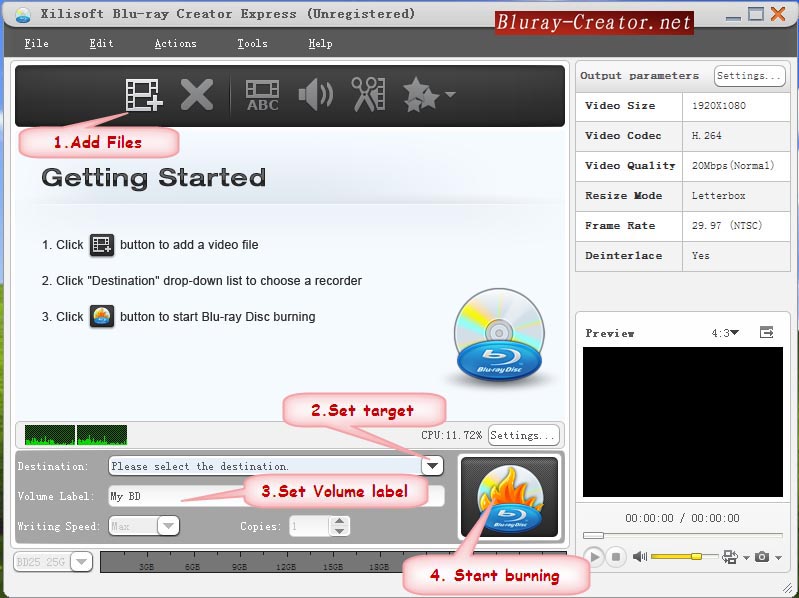Image resolution: width=799 pixels, height=598 pixels.
Task: Click the snapshot camera icon
Action: (762, 557)
